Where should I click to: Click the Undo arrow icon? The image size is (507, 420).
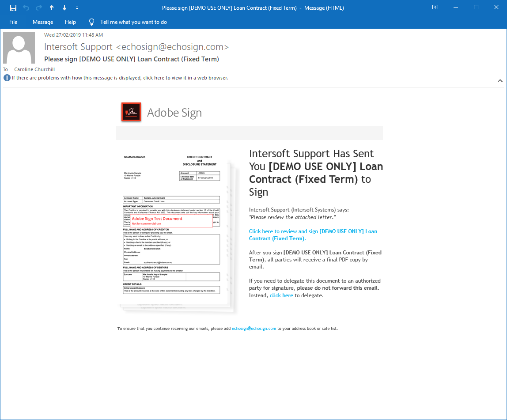26,8
